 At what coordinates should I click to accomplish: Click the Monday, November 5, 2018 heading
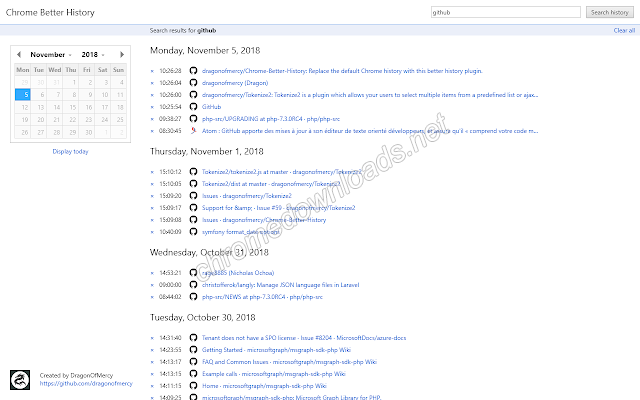pyautogui.click(x=205, y=51)
